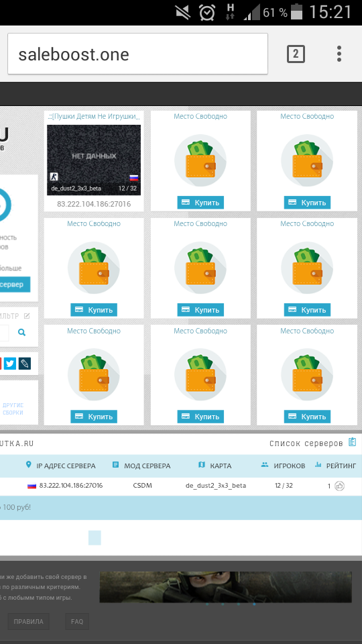Open the ПРАВИЛА footer link
The image size is (362, 644).
pos(28,621)
